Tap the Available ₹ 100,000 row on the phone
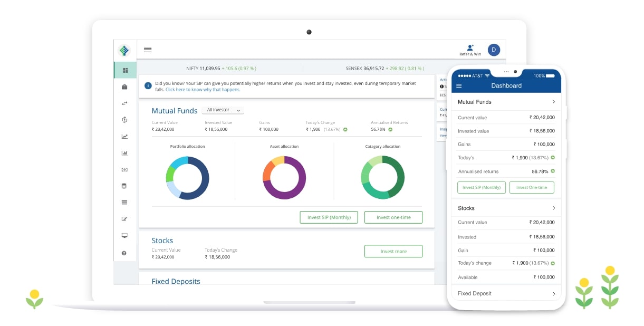The image size is (644, 326). pos(506,277)
